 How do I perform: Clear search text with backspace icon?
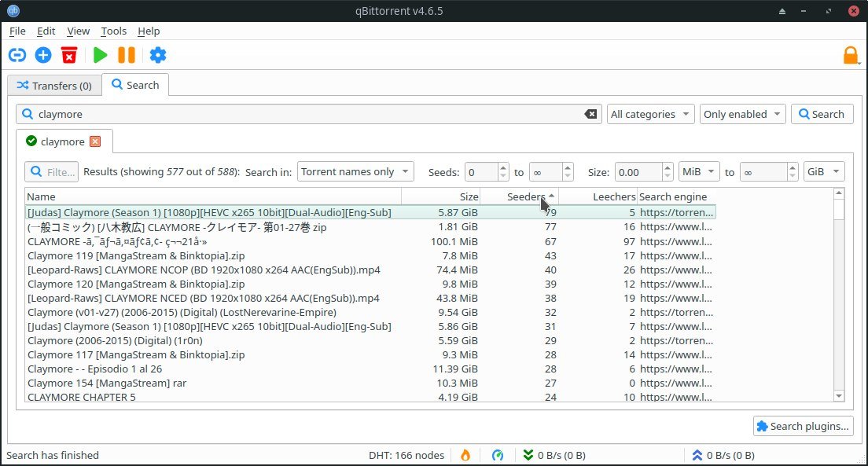pos(590,114)
